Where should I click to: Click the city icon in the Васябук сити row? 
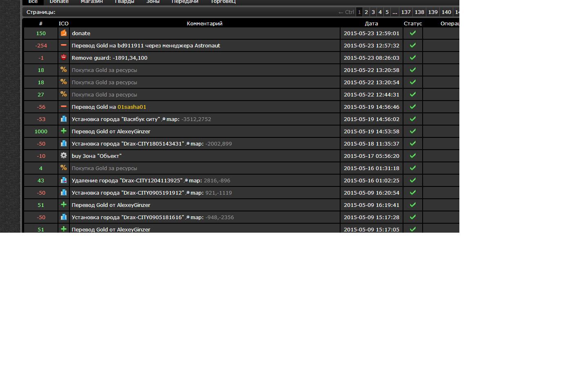click(x=63, y=119)
